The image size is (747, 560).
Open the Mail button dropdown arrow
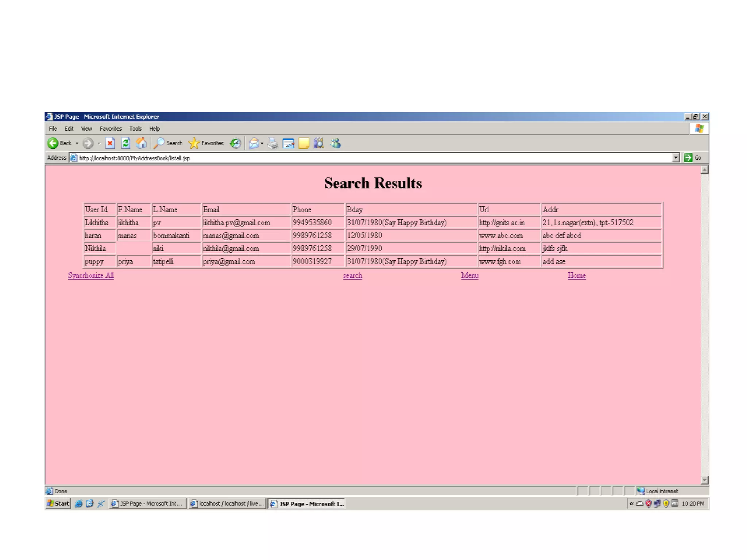pos(262,143)
